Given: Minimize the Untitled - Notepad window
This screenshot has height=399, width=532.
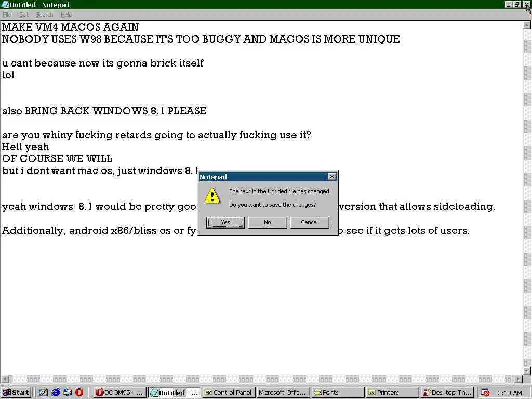Looking at the screenshot, I should 508,4.
